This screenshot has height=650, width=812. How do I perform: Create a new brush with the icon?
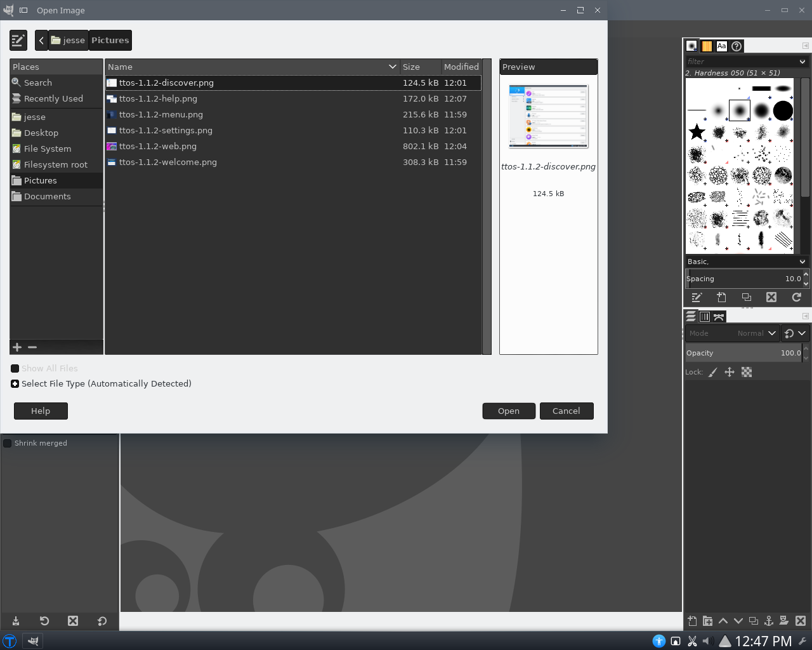coord(721,297)
